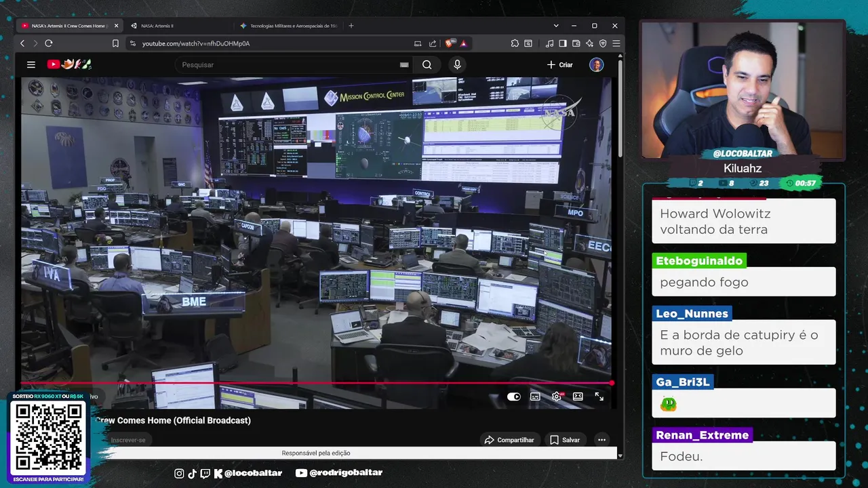Go forward in the browser
The height and width of the screenshot is (488, 868).
point(35,43)
